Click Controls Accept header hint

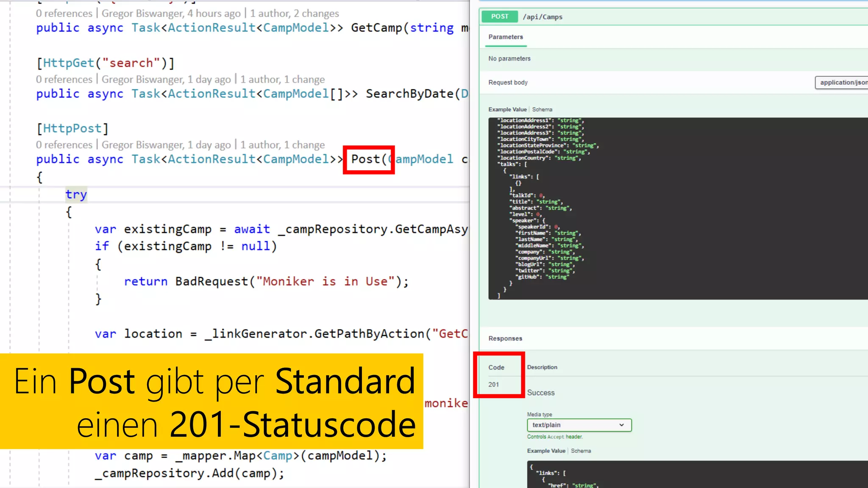click(555, 437)
